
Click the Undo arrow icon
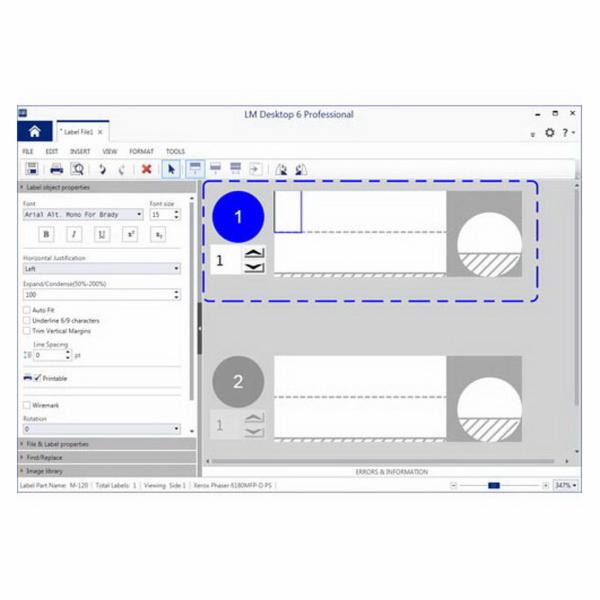(x=102, y=169)
